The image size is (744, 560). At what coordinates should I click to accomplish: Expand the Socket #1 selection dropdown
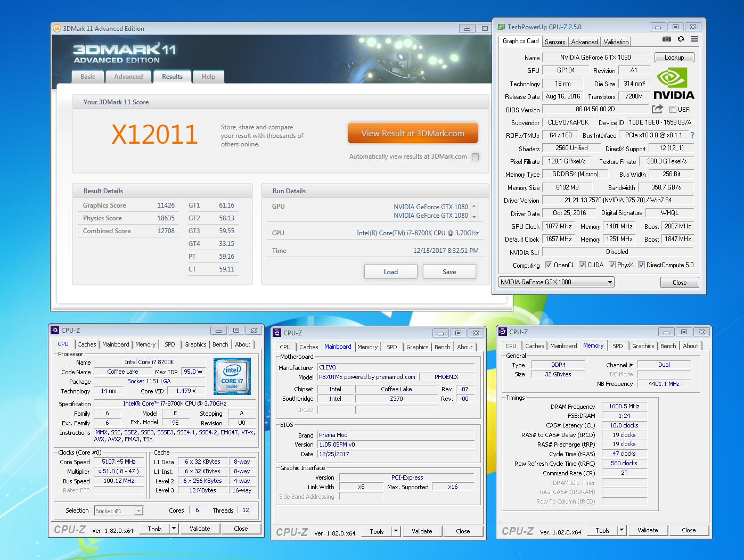click(138, 511)
